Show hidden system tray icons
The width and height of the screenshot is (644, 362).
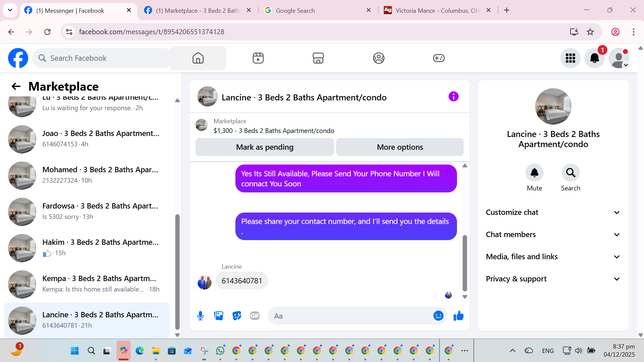[x=512, y=351]
